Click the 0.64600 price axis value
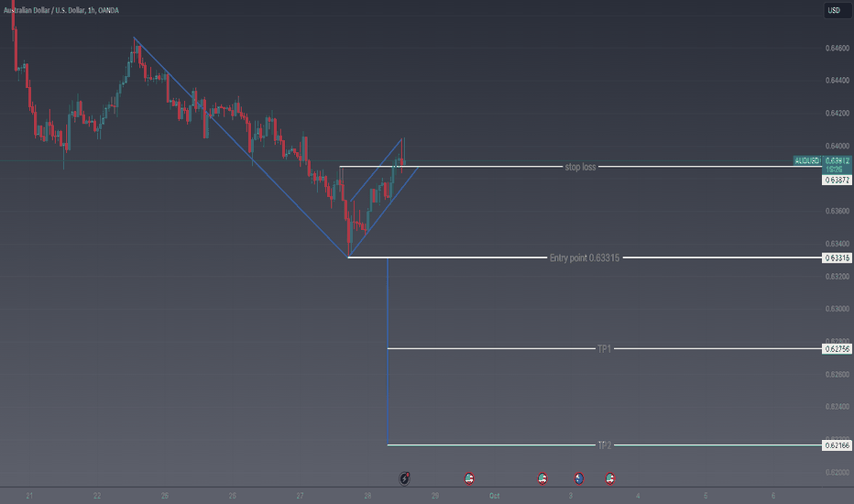 [838, 48]
